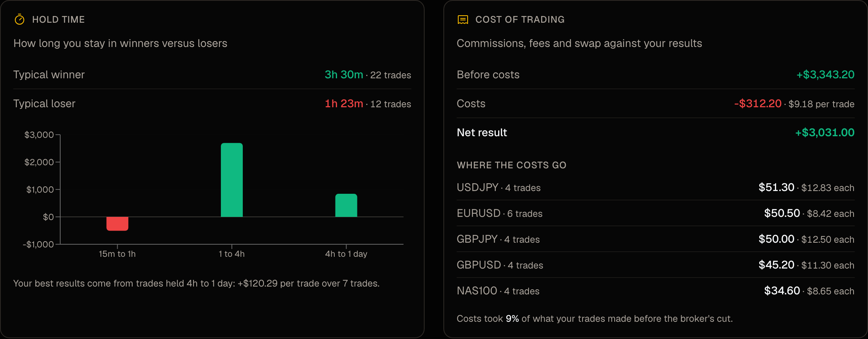Click the $50.00 GBPJPY cost
Viewport: 868px width, 339px height.
(777, 239)
